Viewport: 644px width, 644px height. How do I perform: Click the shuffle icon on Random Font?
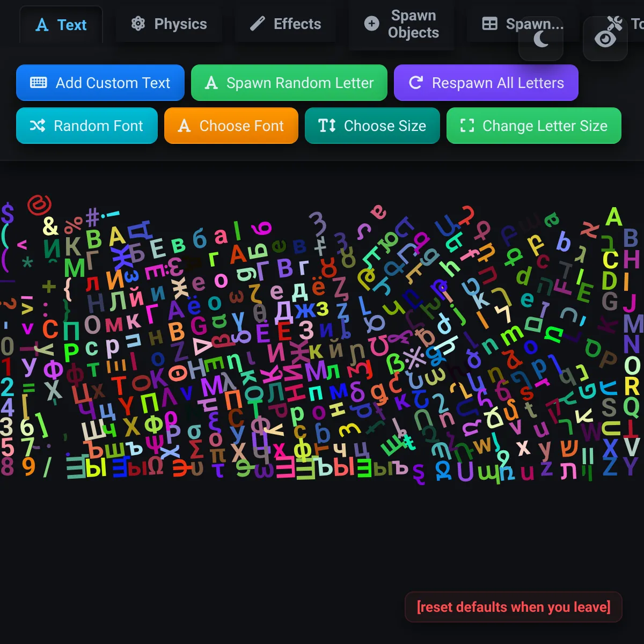click(x=37, y=126)
